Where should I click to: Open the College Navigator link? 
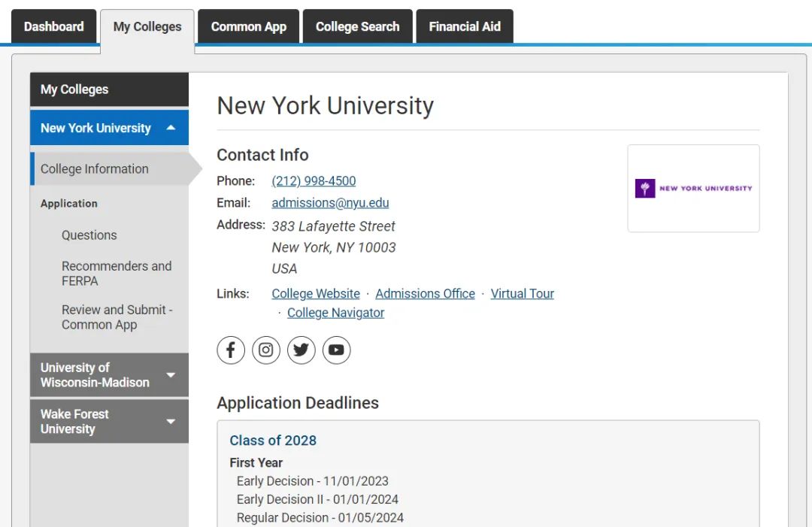point(335,313)
